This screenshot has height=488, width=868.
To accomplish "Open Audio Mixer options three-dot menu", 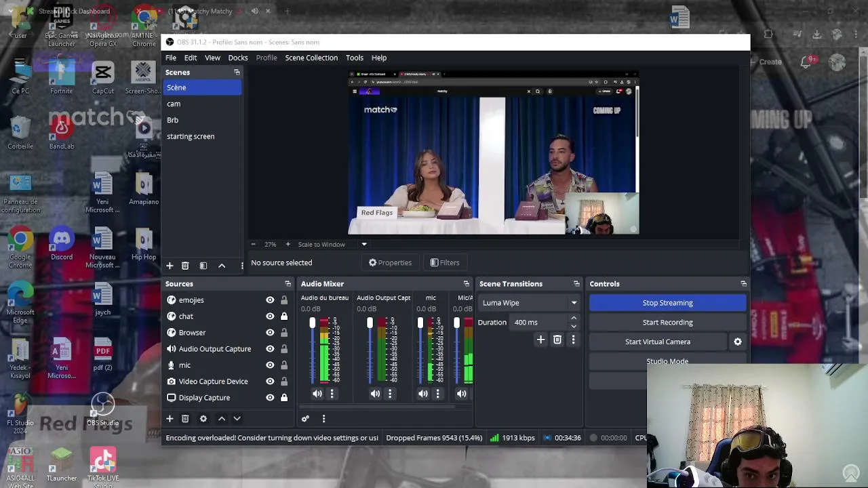I will click(x=323, y=419).
